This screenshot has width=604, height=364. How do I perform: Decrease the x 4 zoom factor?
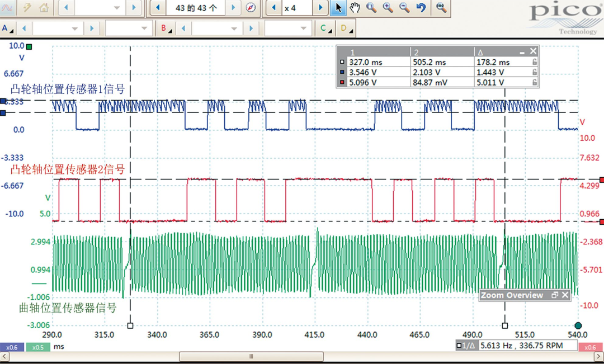[x=274, y=8]
